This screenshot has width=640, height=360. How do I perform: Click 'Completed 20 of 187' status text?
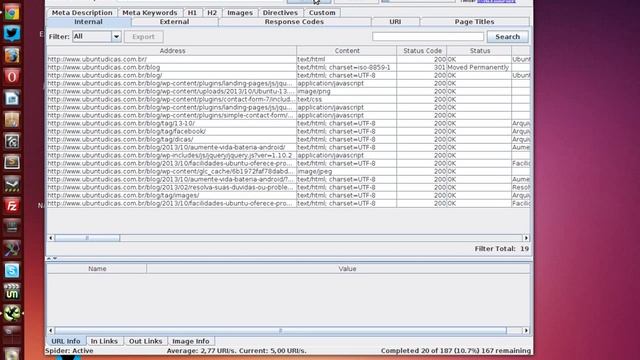pyautogui.click(x=456, y=351)
